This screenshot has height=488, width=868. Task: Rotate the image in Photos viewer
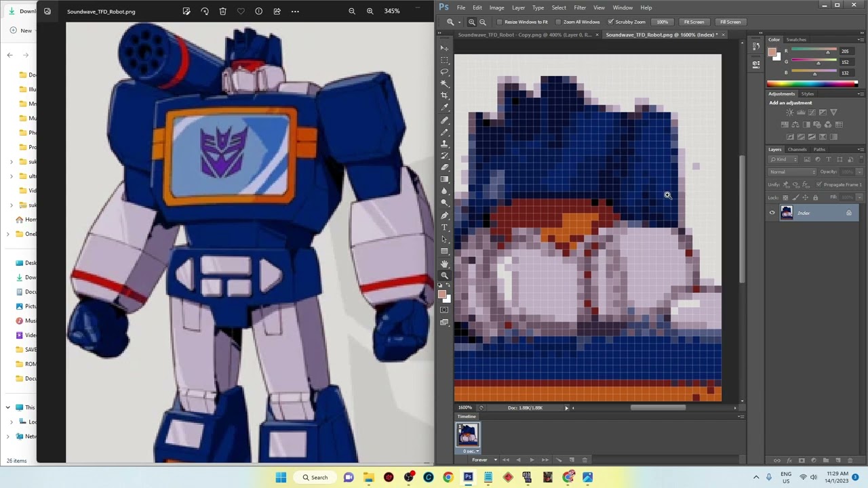205,12
